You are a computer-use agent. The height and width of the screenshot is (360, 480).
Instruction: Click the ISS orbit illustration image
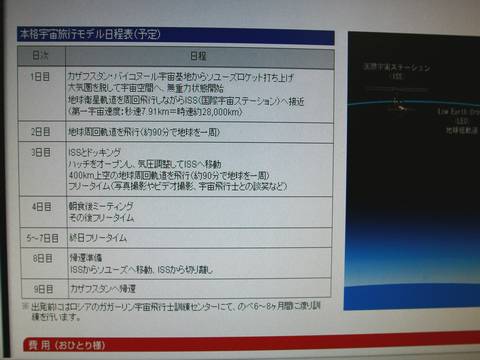pyautogui.click(x=412, y=171)
